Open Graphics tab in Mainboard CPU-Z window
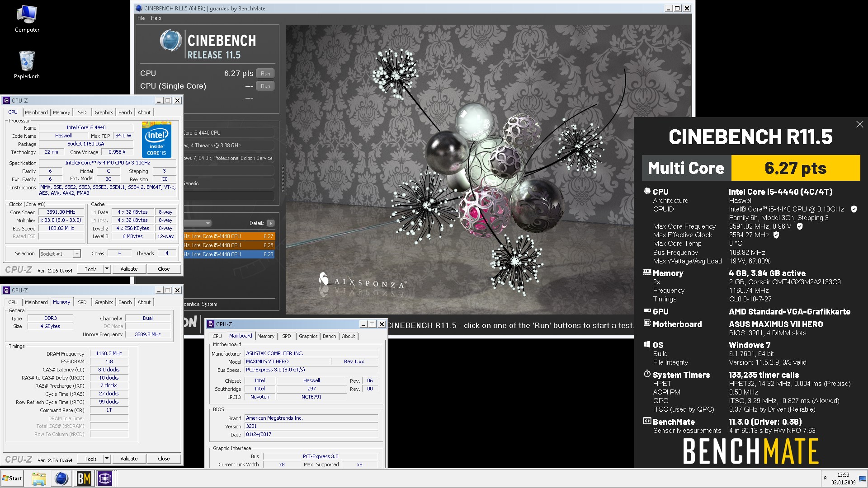 (308, 336)
